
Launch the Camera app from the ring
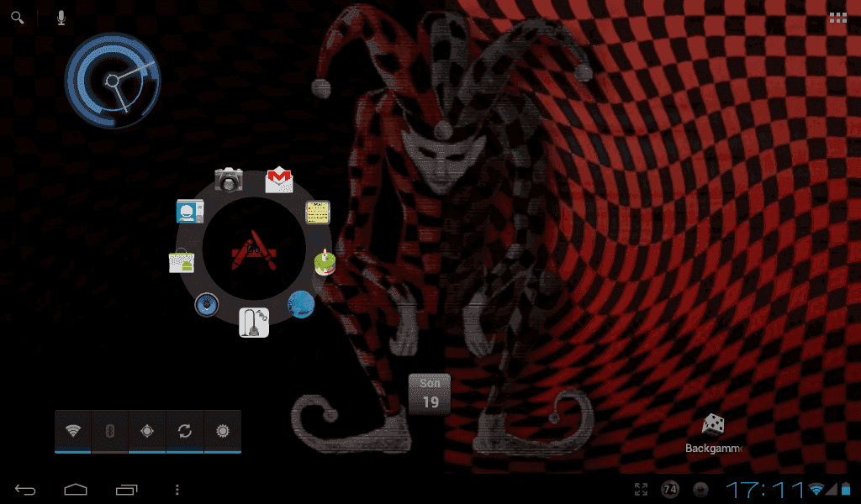[229, 179]
